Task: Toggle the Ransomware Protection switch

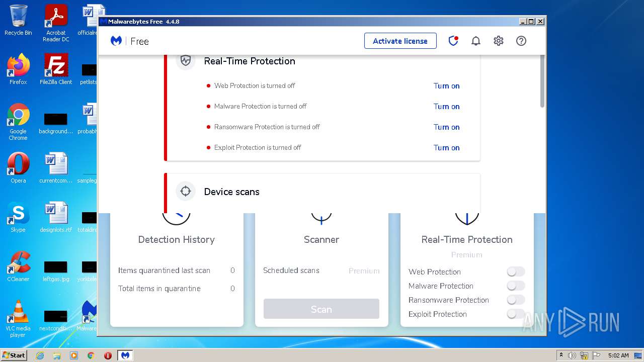Action: click(x=516, y=300)
